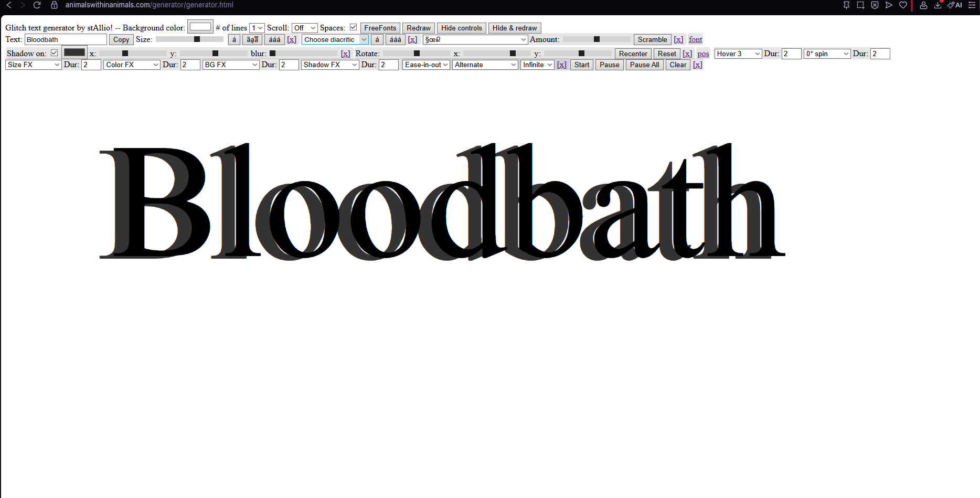Open the Hover 3 effect dropdown
980x498 pixels.
pos(738,54)
